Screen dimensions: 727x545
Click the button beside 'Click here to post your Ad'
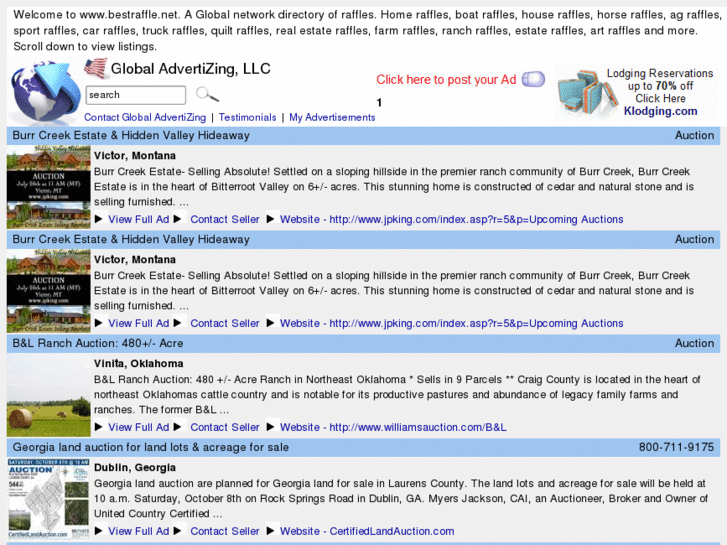[x=533, y=79]
